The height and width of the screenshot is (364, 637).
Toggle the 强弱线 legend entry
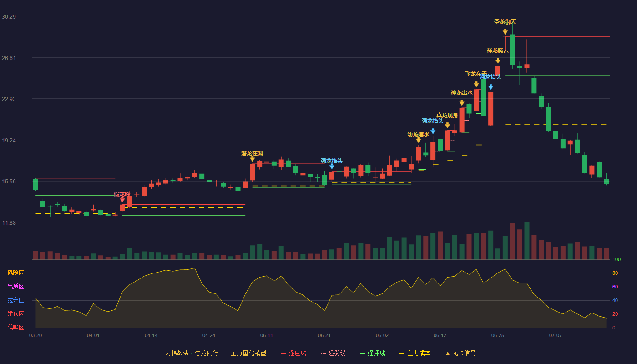pyautogui.click(x=333, y=353)
